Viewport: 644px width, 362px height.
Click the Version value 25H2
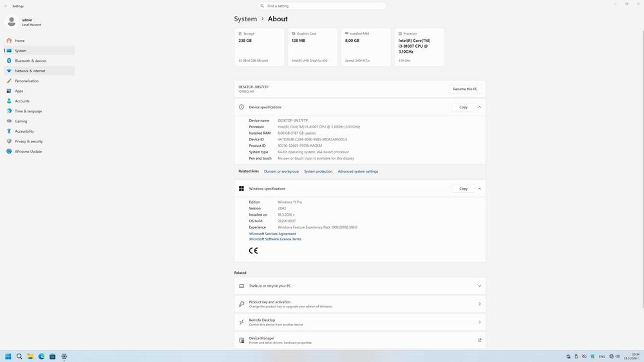pos(282,208)
